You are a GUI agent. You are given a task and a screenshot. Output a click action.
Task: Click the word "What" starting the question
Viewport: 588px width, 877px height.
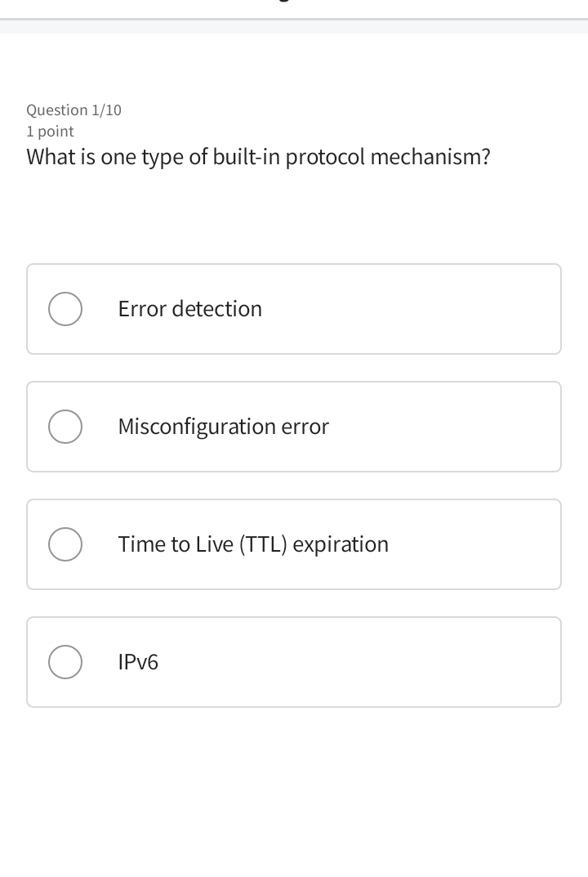pyautogui.click(x=51, y=157)
